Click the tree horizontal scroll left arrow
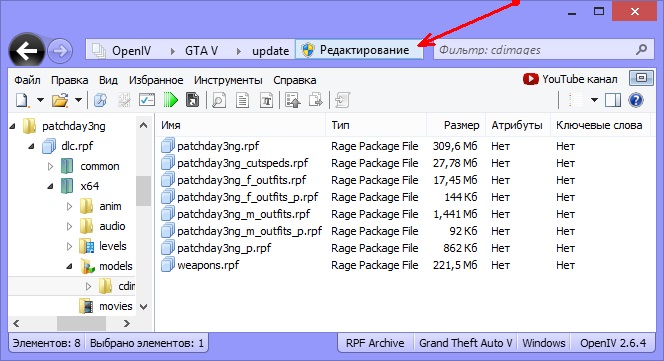 tap(16, 324)
